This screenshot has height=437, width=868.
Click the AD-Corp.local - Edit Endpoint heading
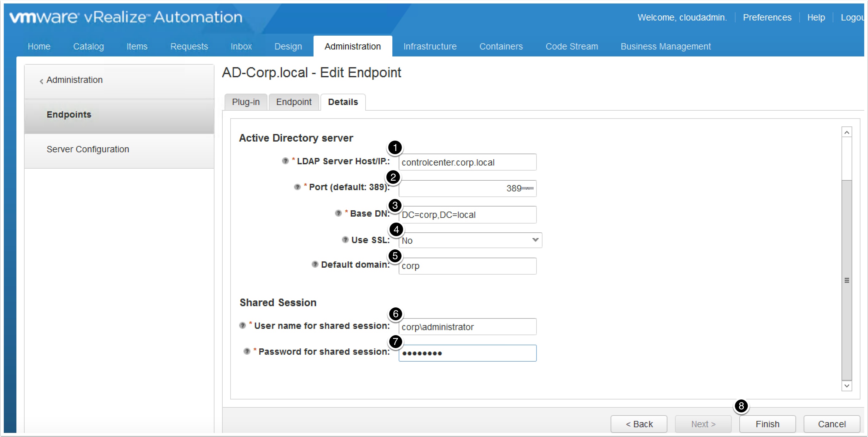coord(311,73)
